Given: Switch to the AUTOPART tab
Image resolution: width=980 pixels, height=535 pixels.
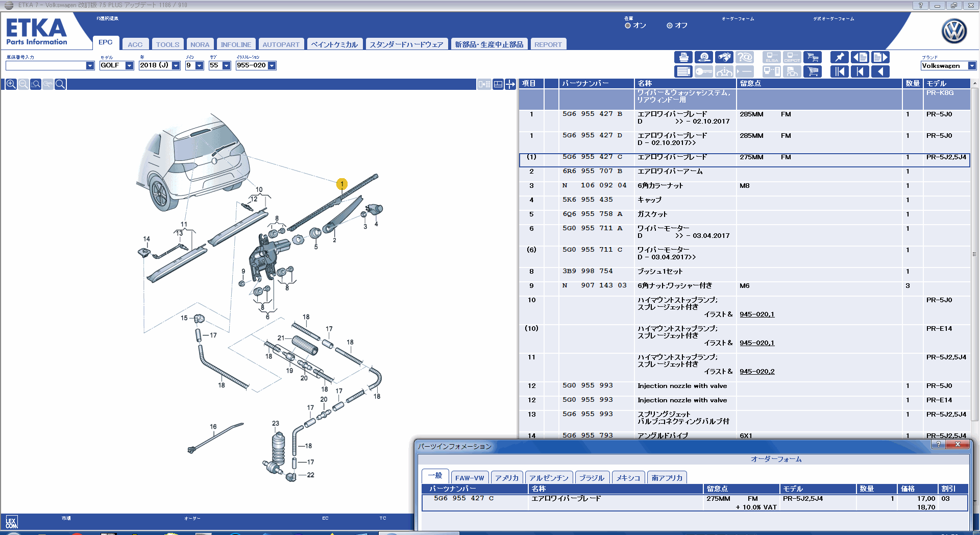Looking at the screenshot, I should pyautogui.click(x=281, y=44).
